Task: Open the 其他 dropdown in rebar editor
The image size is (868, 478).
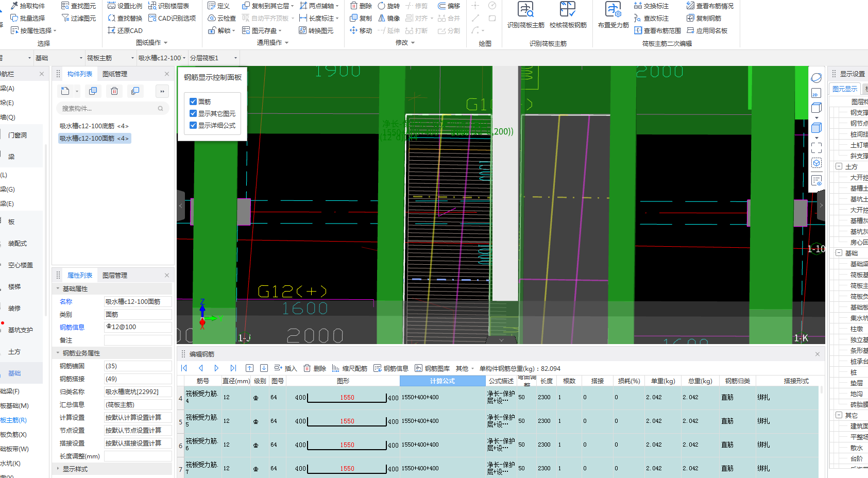Action: tap(464, 368)
